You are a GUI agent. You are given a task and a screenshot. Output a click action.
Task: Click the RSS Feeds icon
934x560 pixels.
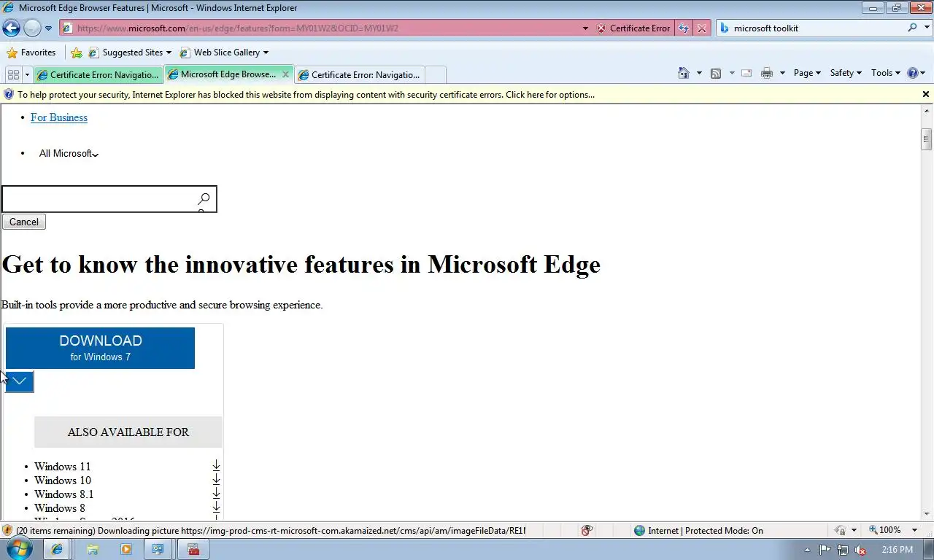tap(716, 73)
